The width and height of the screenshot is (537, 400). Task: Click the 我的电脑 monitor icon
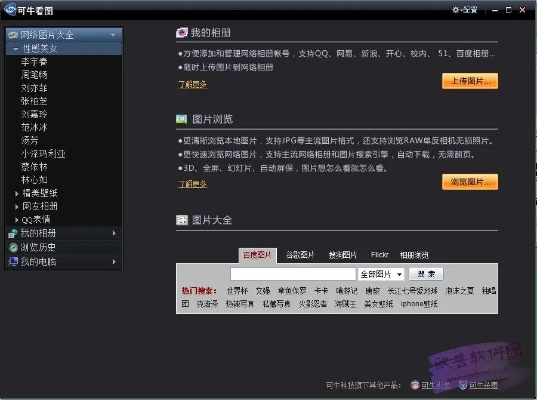tap(13, 262)
